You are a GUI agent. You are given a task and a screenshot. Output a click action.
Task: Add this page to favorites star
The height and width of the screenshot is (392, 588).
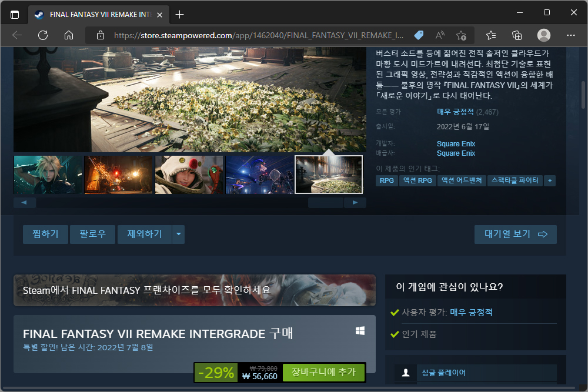click(x=461, y=35)
